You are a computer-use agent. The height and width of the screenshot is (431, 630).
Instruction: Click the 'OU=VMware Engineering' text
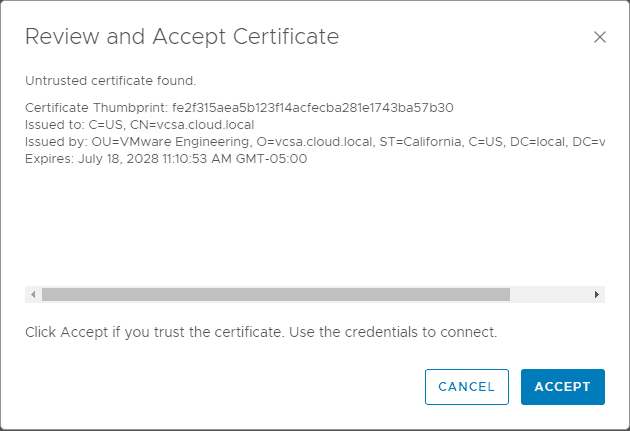point(167,141)
